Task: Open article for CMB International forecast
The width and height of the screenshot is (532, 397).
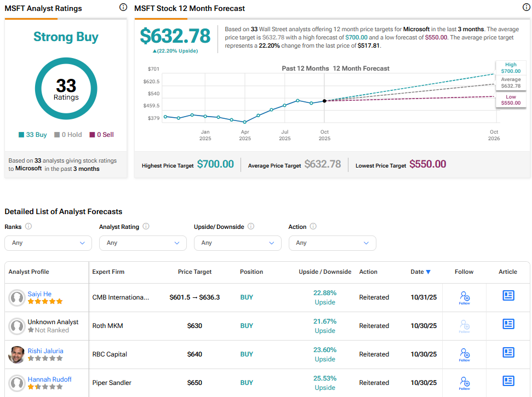Action: tap(508, 296)
